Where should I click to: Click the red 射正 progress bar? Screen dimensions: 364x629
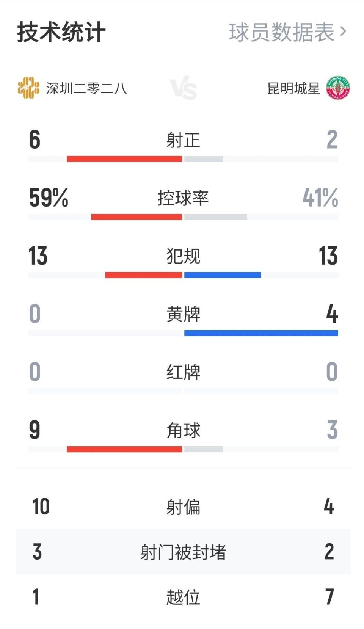click(x=124, y=159)
